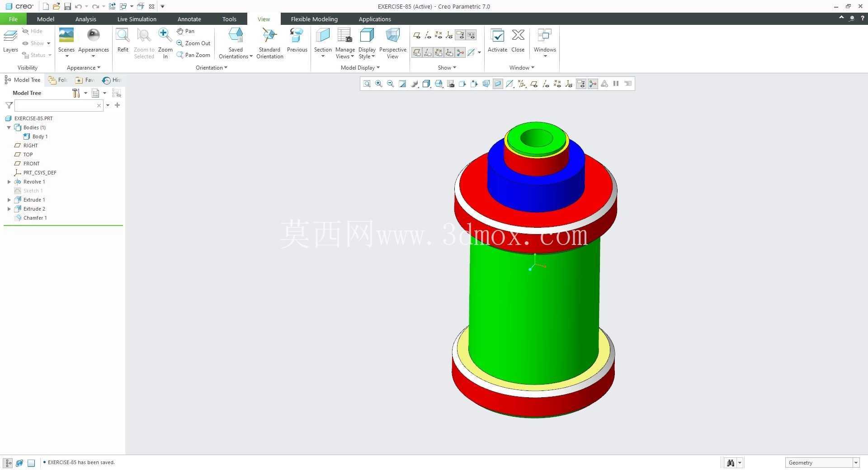Select the Pan tool

click(x=185, y=31)
